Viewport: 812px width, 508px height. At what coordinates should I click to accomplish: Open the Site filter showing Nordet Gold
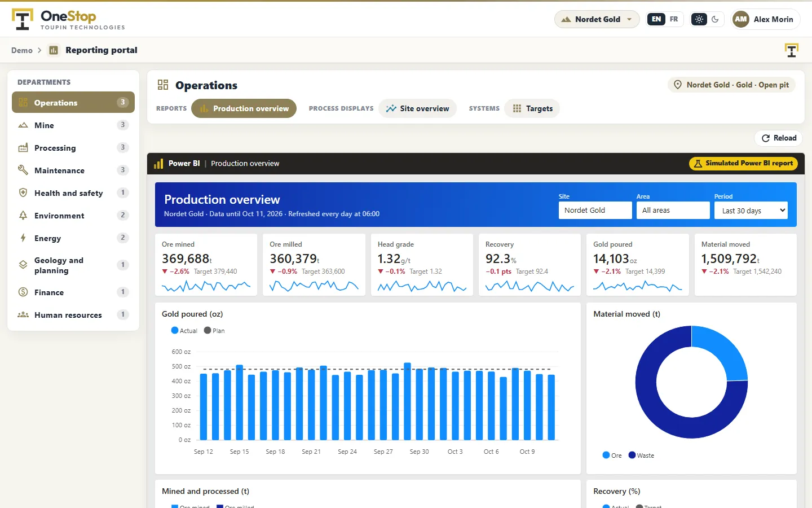click(595, 211)
